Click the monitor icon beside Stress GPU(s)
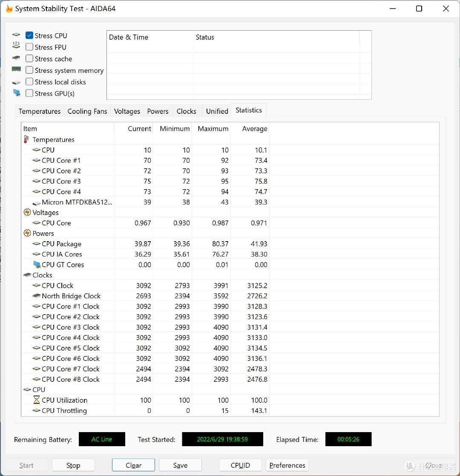The height and width of the screenshot is (476, 460). [x=17, y=92]
